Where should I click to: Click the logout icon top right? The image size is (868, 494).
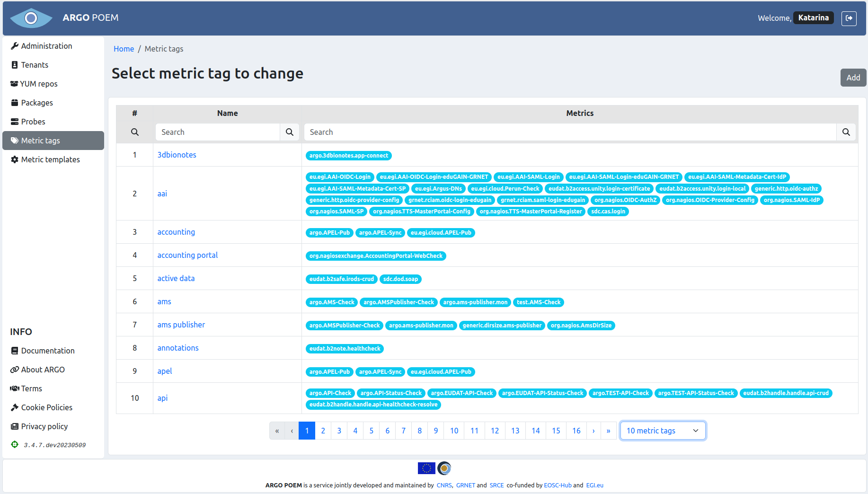tap(849, 18)
